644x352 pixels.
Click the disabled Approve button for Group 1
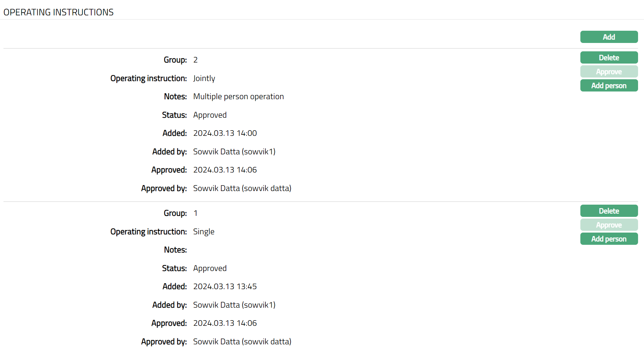click(x=609, y=225)
